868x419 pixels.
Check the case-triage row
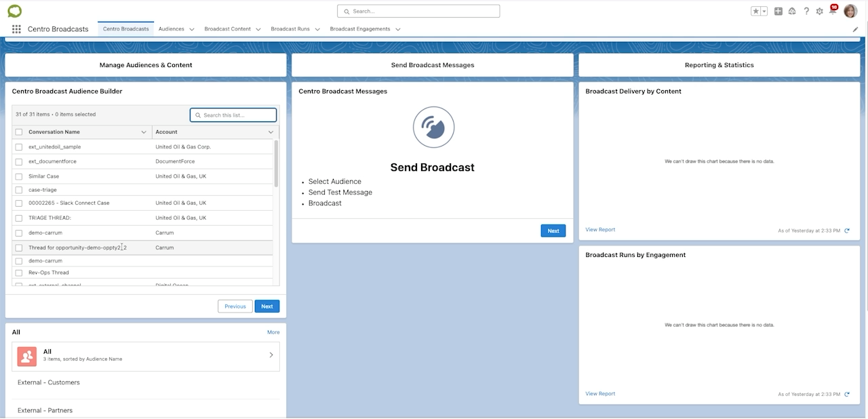click(19, 191)
